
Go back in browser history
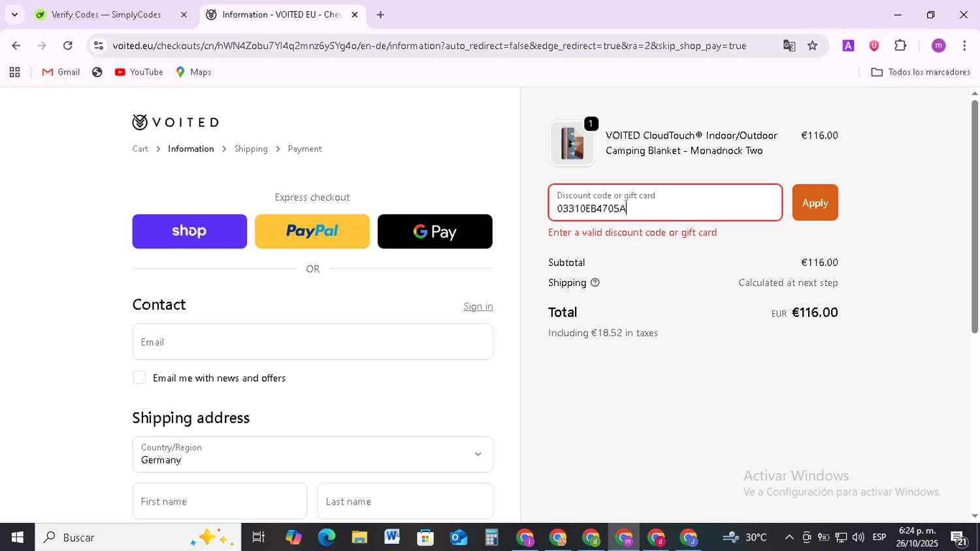(x=16, y=46)
